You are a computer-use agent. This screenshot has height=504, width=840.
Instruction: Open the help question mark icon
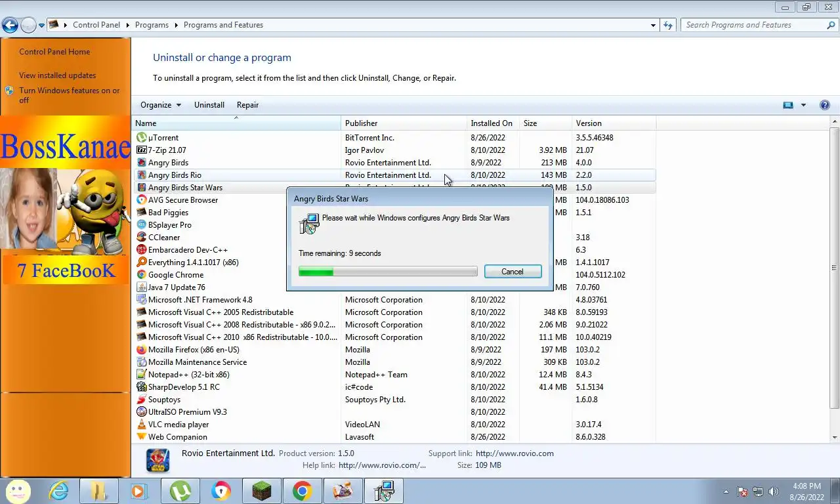click(825, 105)
